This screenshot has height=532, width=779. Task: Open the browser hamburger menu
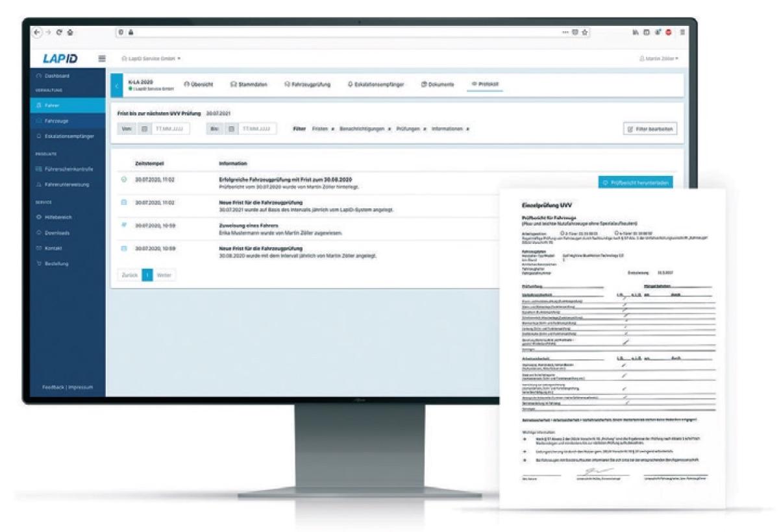[x=682, y=31]
